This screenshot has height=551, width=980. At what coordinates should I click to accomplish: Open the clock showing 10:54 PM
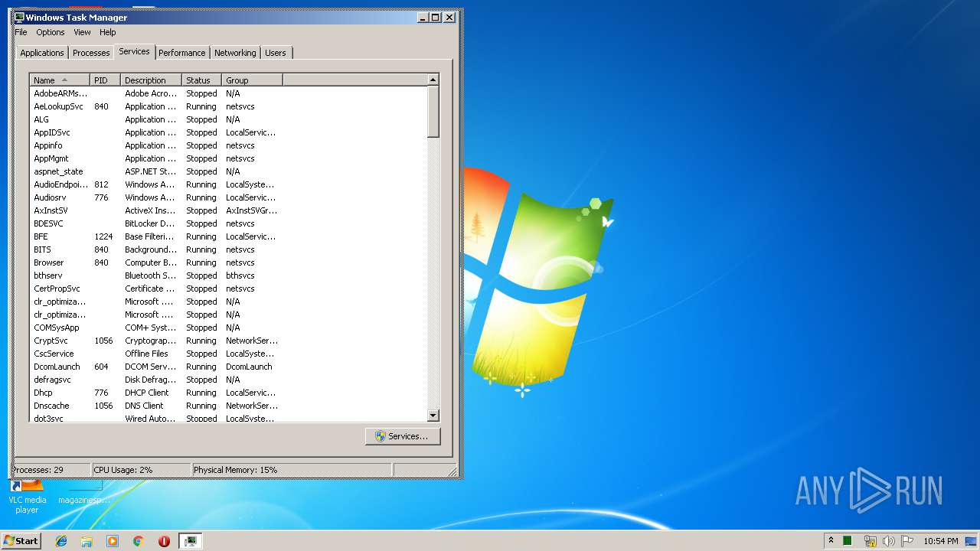(x=940, y=541)
